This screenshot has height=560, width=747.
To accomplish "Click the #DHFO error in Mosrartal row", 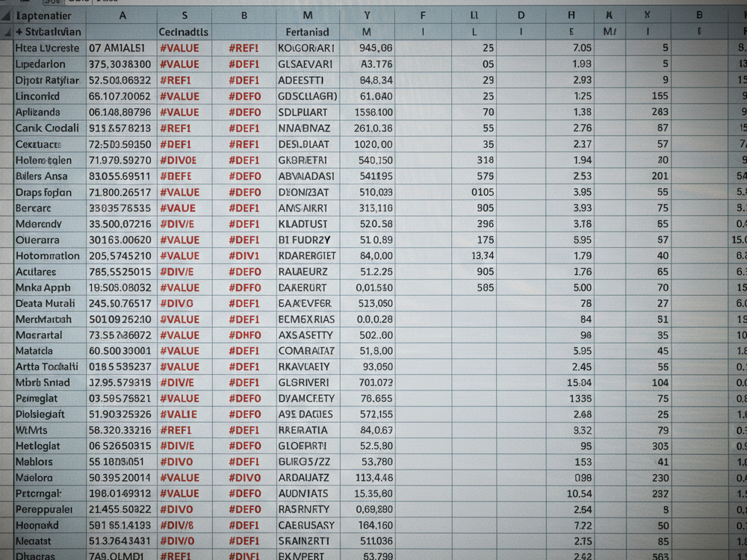I will pos(245,335).
